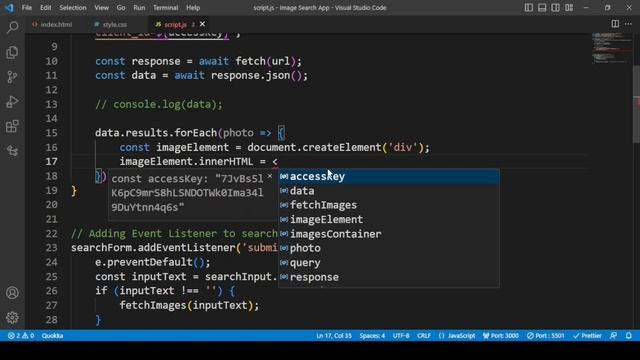Close the script.js editor tab
This screenshot has height=360, width=640.
click(202, 24)
